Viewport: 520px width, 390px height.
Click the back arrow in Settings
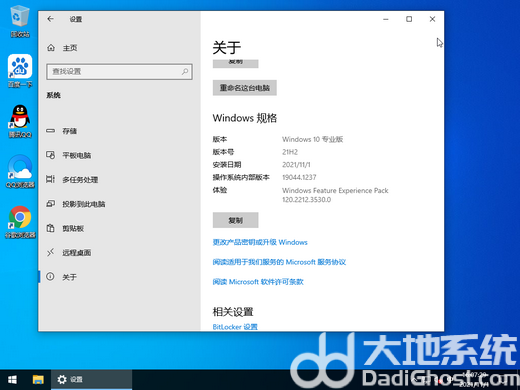pos(50,19)
